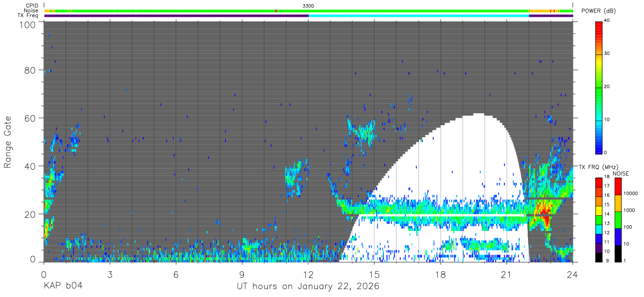Viewport: 644px width, 297px height.
Task: Click the 12 tick on UT hours axis
Action: [x=308, y=274]
